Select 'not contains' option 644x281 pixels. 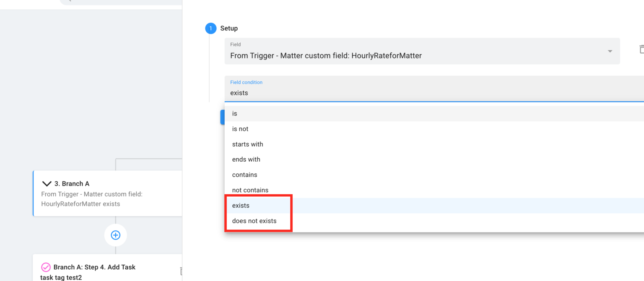pyautogui.click(x=250, y=190)
